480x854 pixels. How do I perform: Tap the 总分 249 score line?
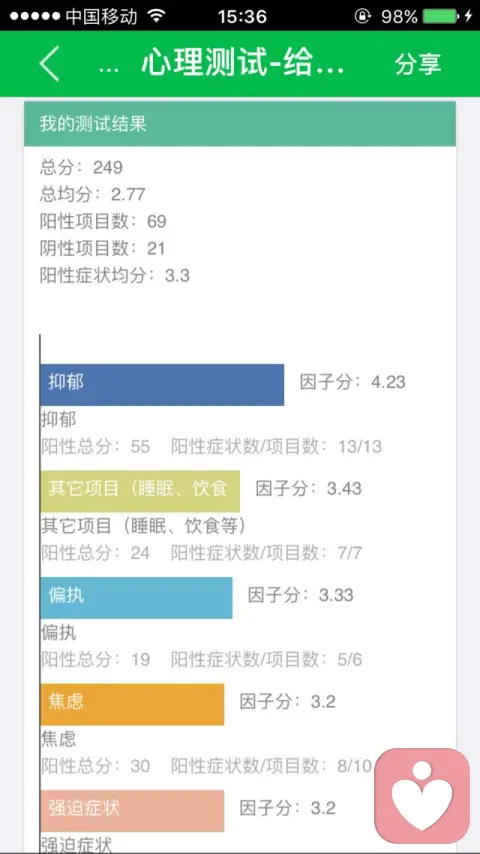pos(81,167)
